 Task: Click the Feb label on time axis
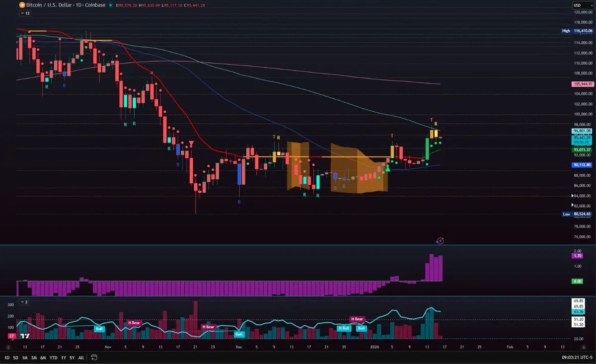coord(509,348)
